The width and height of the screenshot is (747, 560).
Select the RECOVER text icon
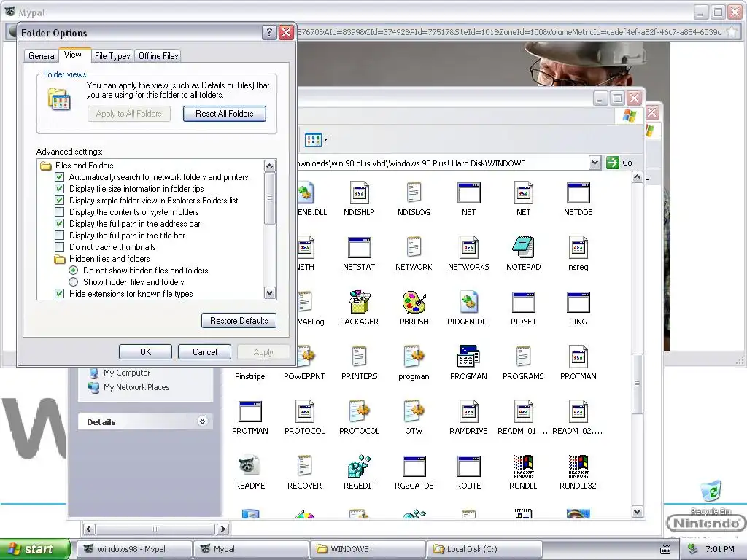click(x=304, y=466)
